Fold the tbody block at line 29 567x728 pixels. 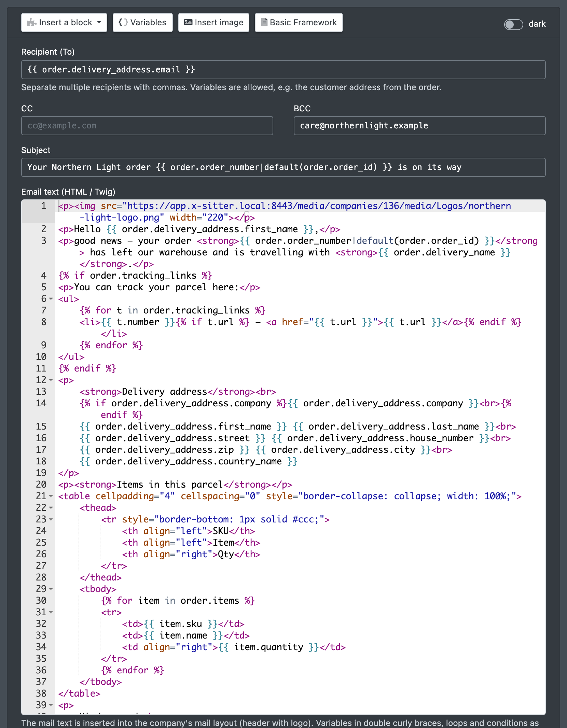coord(51,589)
